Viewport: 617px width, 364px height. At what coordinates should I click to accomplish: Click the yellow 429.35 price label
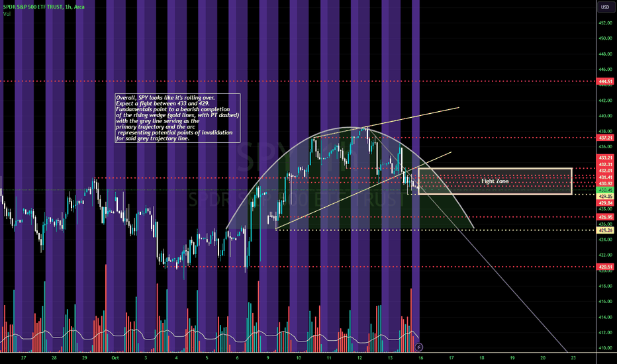pyautogui.click(x=606, y=196)
